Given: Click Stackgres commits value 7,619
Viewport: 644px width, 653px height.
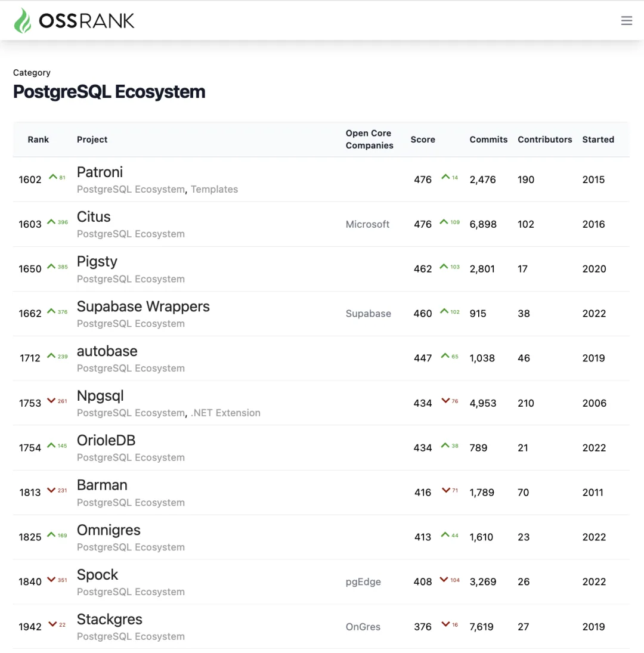Looking at the screenshot, I should (481, 627).
